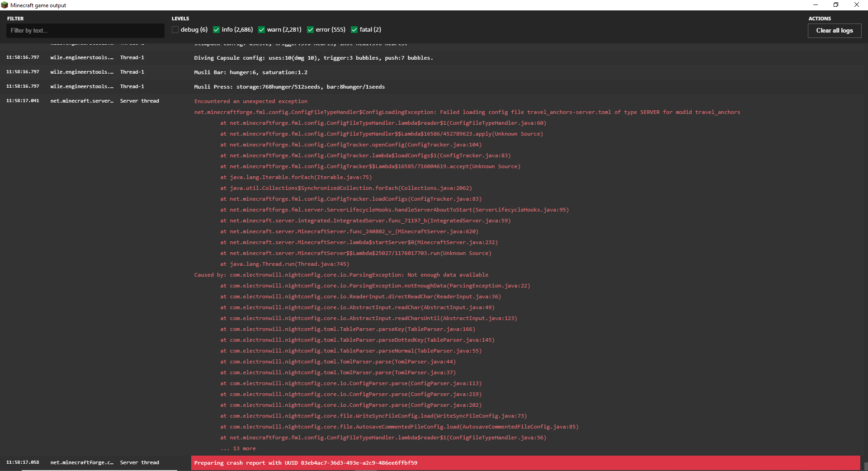Viewport: 868px width, 471px height.
Task: Minimize the Minecraft game output window
Action: 816,5
